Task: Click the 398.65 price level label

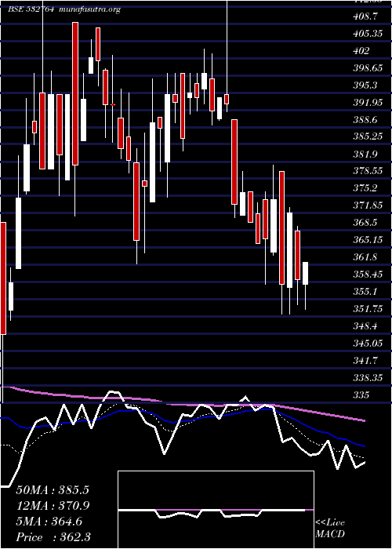Action: tap(368, 68)
